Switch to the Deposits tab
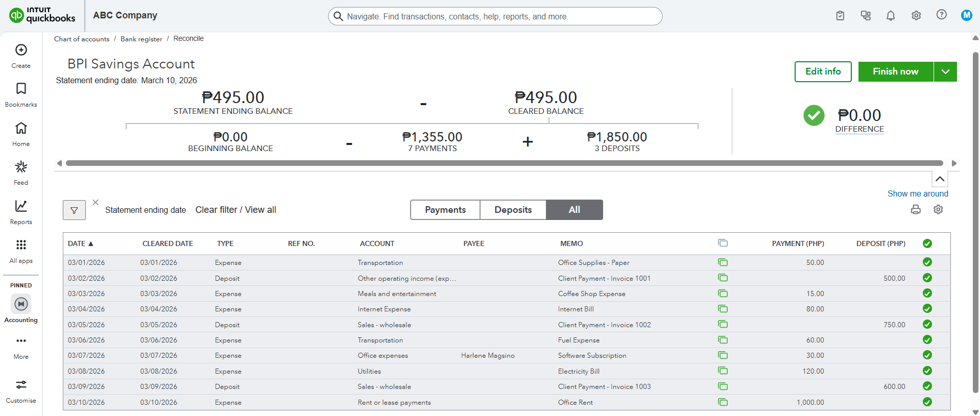The image size is (980, 416). coord(513,210)
